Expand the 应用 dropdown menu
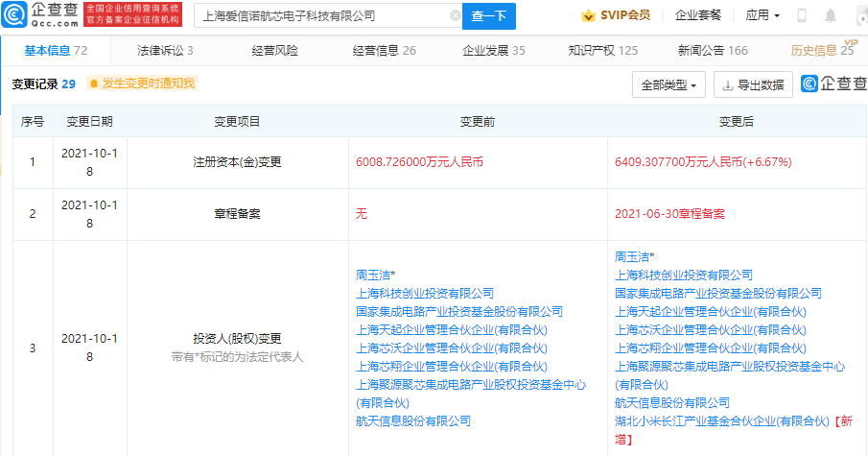868x456 pixels. (x=762, y=15)
